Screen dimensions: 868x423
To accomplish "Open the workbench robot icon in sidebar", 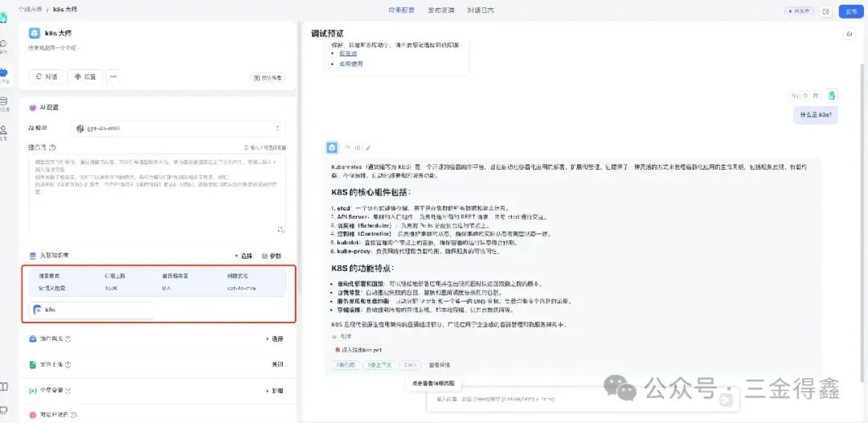I will [x=3, y=75].
